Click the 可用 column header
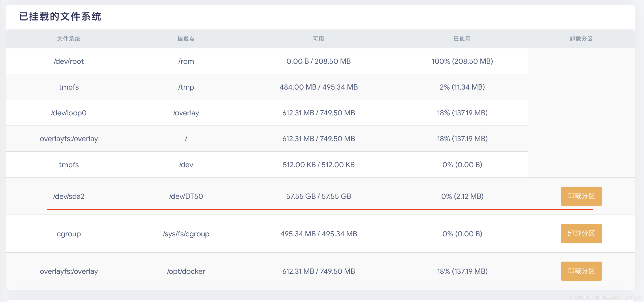Viewport: 644px width, 302px height. tap(319, 39)
